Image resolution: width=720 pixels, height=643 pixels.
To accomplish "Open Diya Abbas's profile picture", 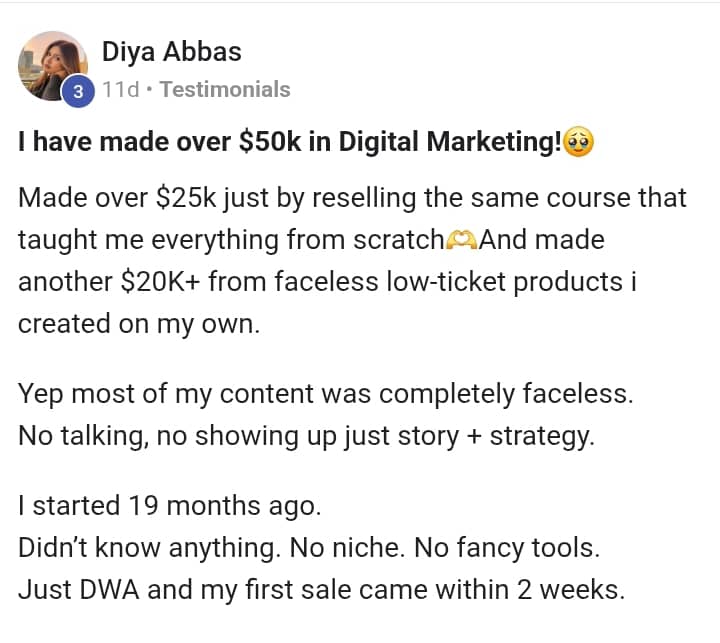I will 52,66.
